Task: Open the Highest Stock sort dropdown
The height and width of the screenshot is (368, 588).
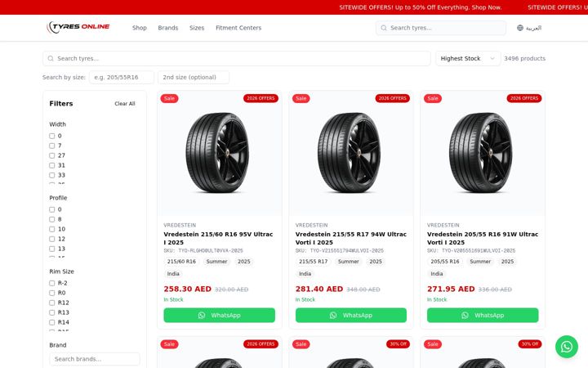Action: [x=468, y=59]
